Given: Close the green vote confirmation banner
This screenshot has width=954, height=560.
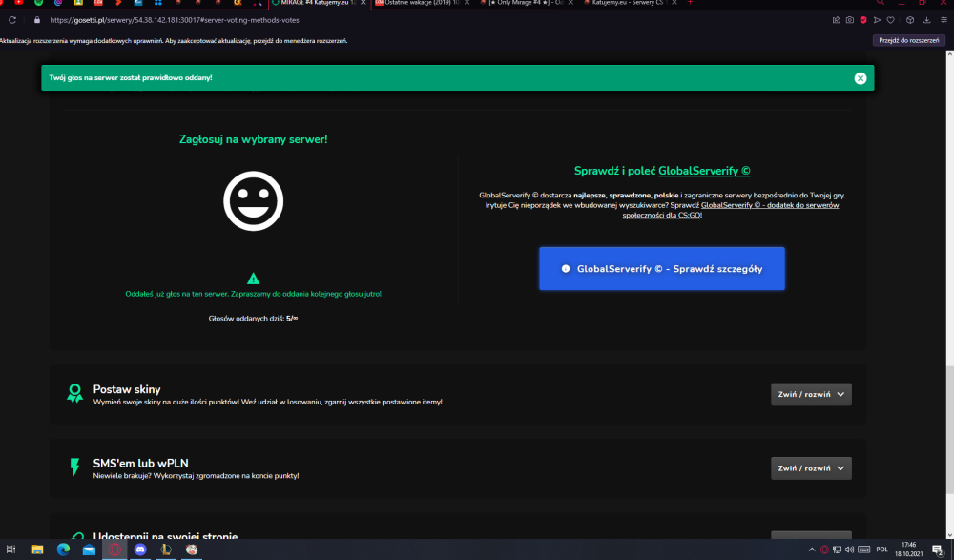Looking at the screenshot, I should tap(860, 78).
